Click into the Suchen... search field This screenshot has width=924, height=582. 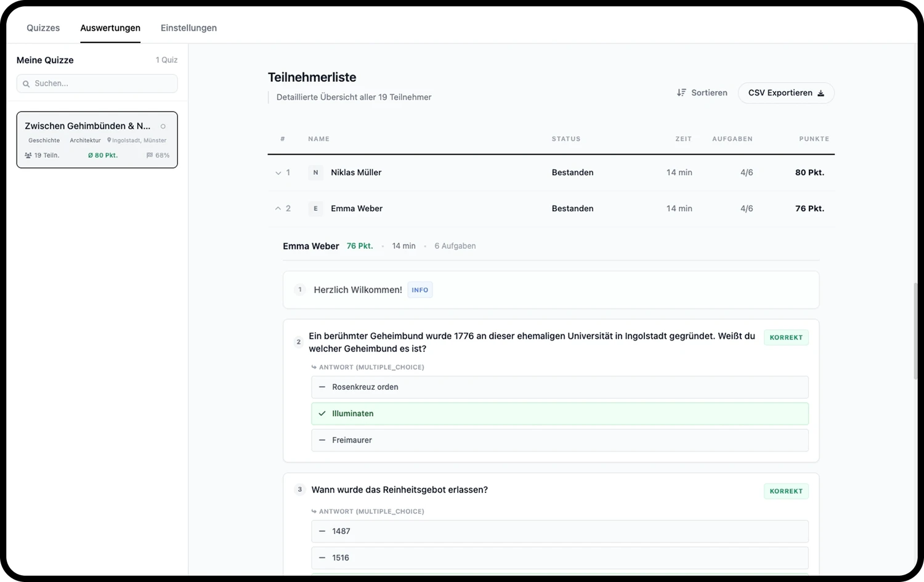pyautogui.click(x=97, y=84)
